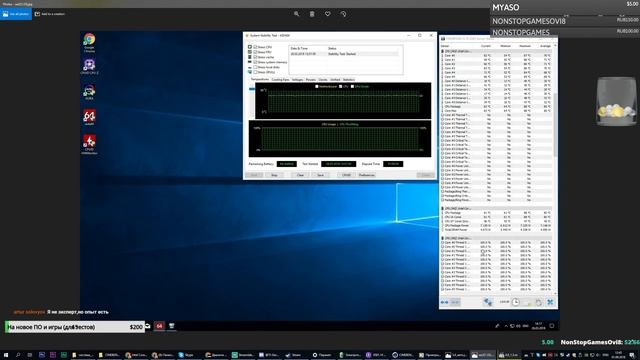640x360 pixels.
Task: Switch to the Clocks tab
Action: [x=323, y=80]
